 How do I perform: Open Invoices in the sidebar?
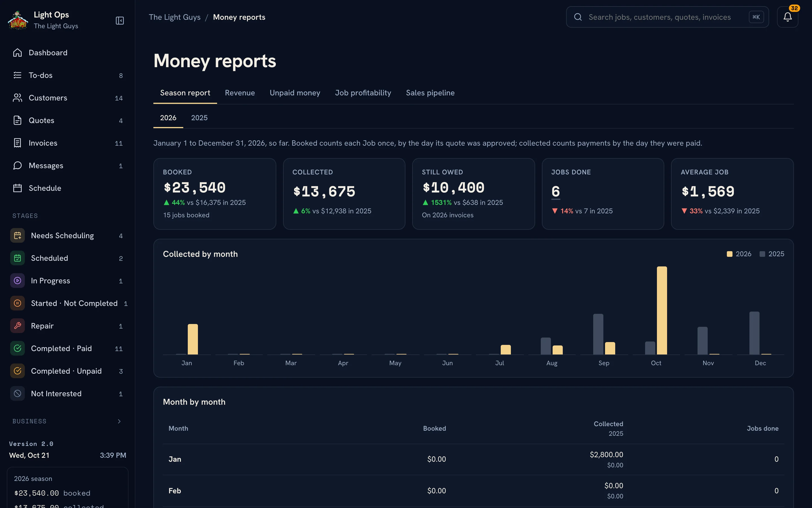click(67, 143)
